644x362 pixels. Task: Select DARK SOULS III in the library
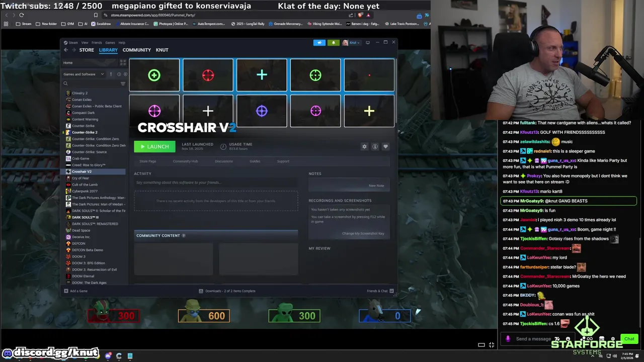click(x=85, y=217)
